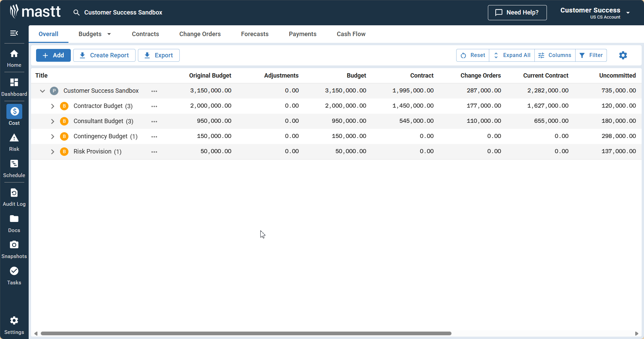
Task: Click the Export button
Action: (159, 55)
